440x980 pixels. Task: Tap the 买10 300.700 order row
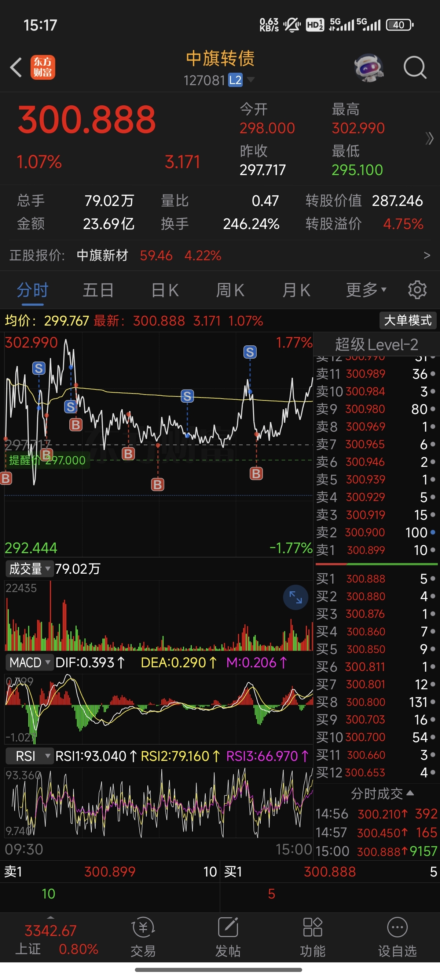click(x=377, y=737)
